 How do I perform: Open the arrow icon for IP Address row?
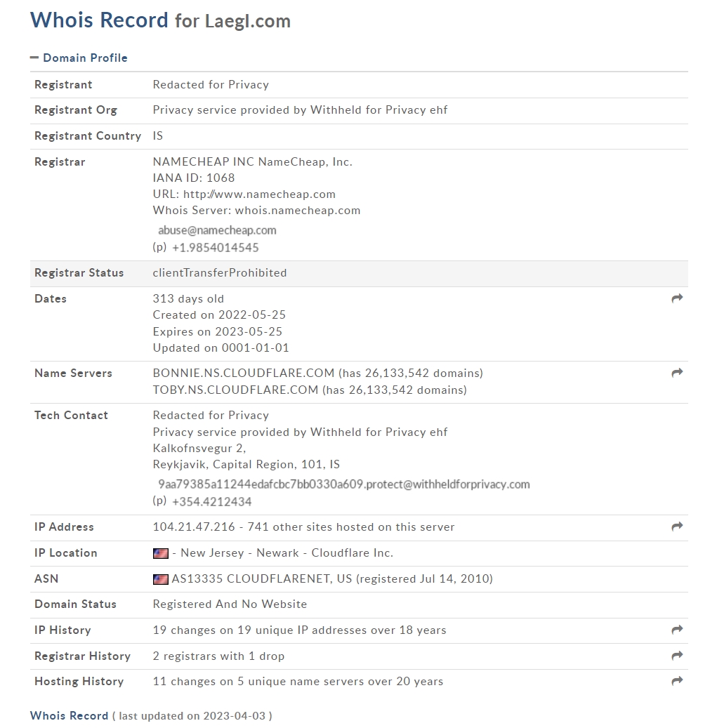click(677, 526)
